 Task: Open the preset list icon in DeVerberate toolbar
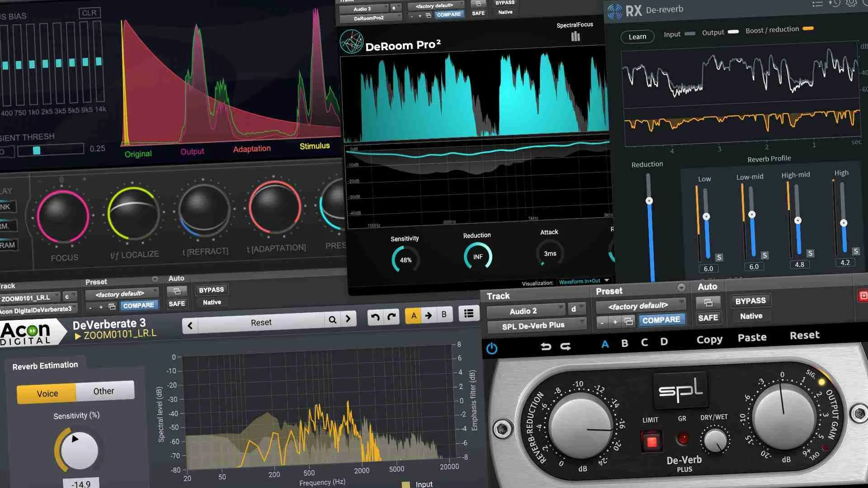[469, 313]
